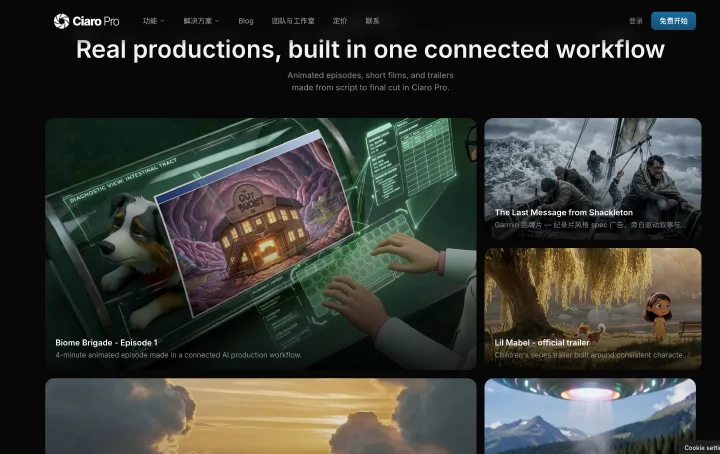Open the Biome Brigade Episode 1 thumbnail

[261, 244]
